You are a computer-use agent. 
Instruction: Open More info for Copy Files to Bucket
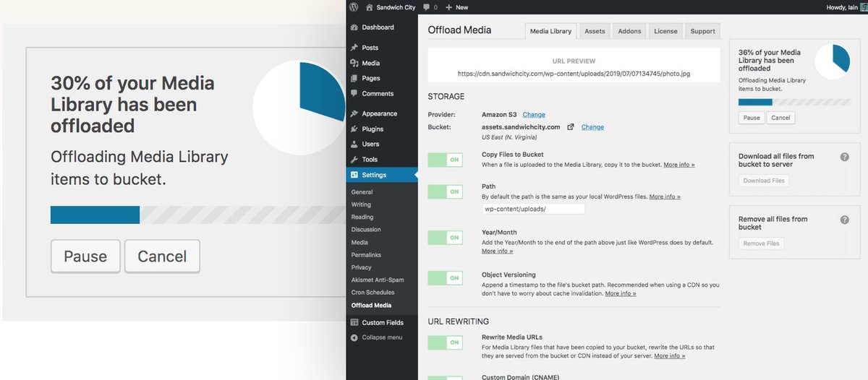click(678, 165)
